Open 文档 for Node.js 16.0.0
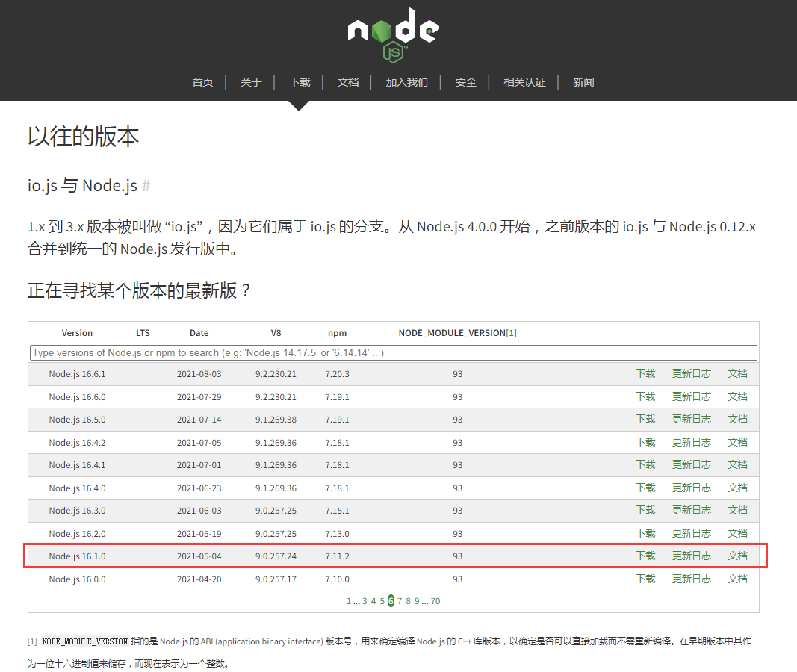 pyautogui.click(x=737, y=579)
